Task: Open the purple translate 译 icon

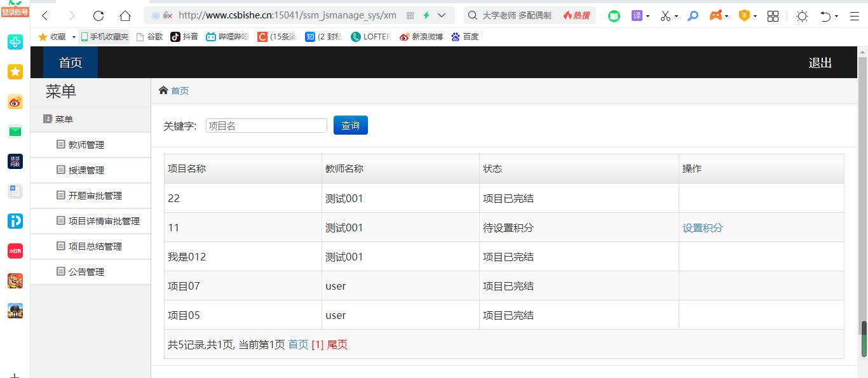Action: click(637, 16)
